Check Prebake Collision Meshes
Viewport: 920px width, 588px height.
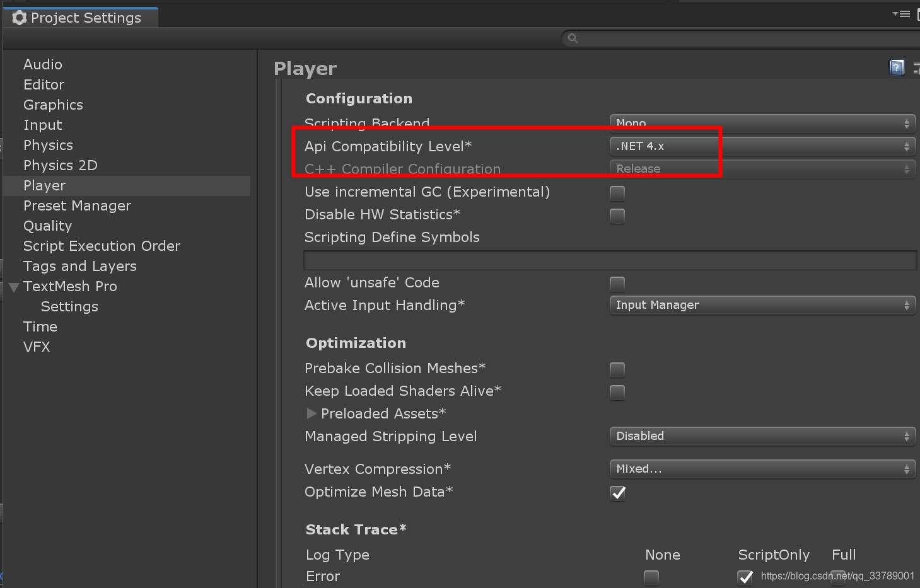(617, 370)
